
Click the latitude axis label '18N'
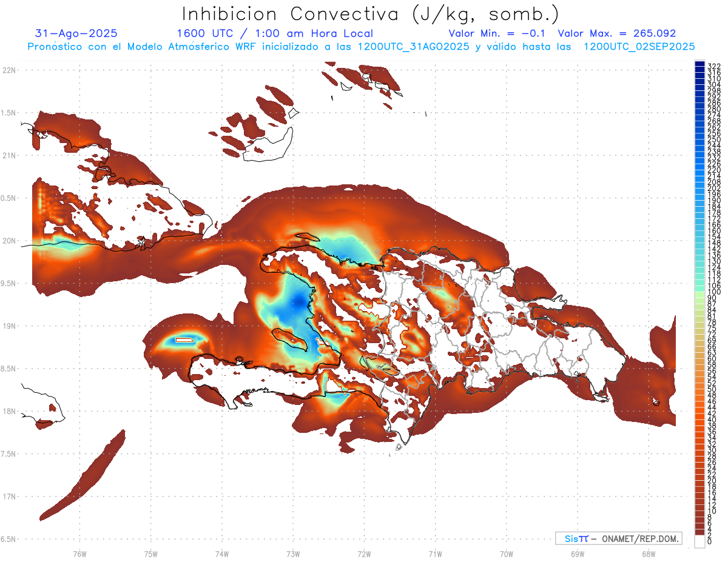coord(9,412)
